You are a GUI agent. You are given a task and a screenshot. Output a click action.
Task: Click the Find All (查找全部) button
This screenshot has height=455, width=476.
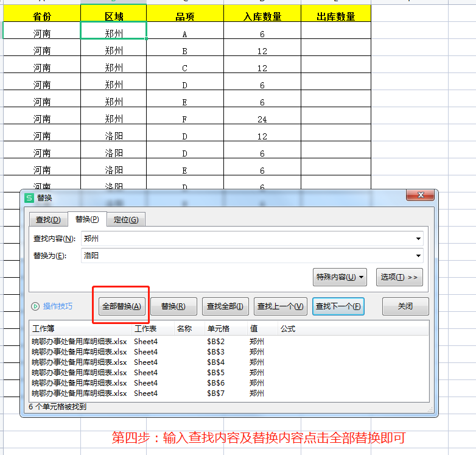point(225,306)
